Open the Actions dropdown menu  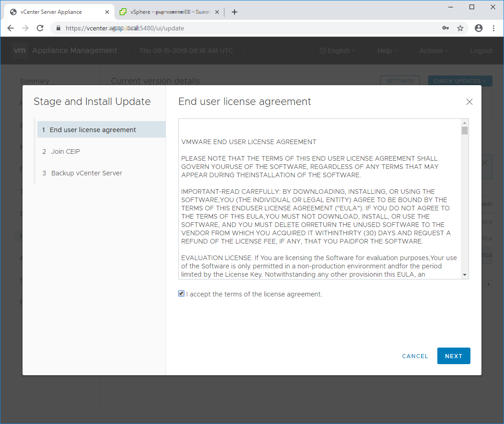433,51
